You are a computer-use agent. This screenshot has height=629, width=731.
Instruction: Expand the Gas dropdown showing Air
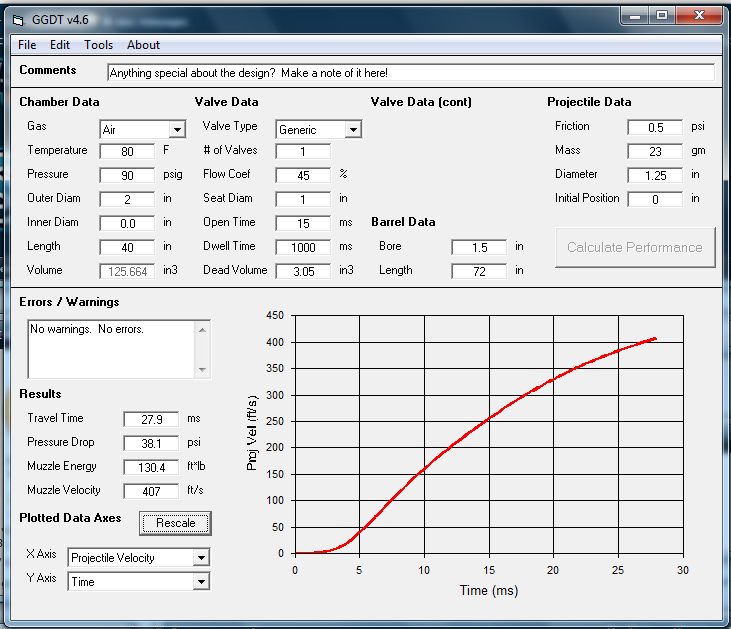pos(177,130)
